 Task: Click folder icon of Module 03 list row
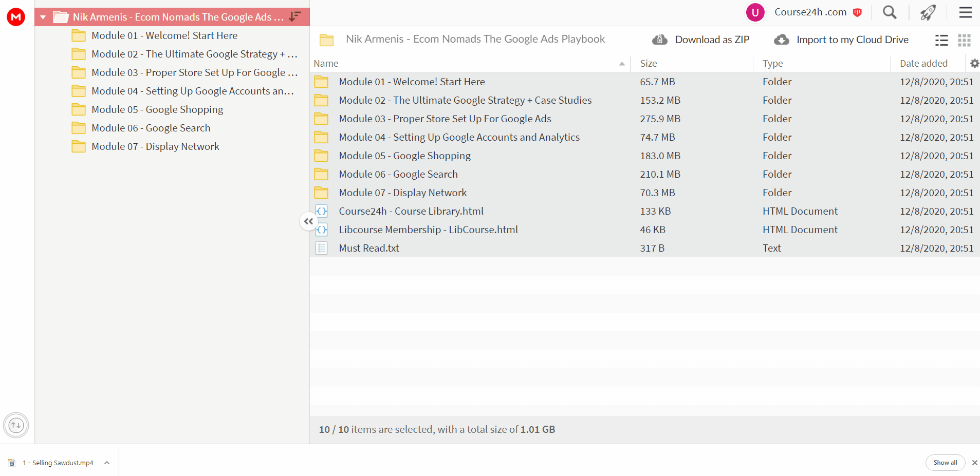pos(321,119)
